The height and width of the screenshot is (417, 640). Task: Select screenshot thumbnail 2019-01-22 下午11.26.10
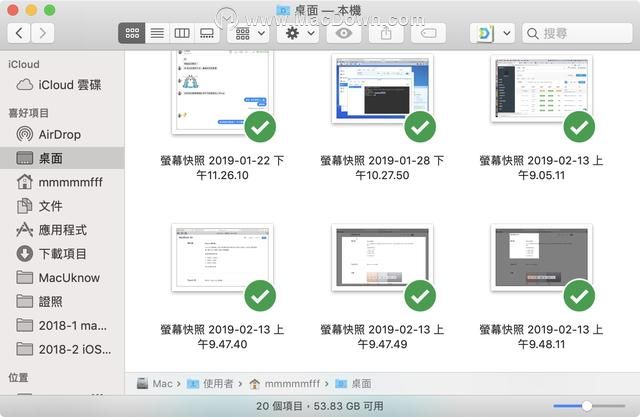pyautogui.click(x=222, y=92)
